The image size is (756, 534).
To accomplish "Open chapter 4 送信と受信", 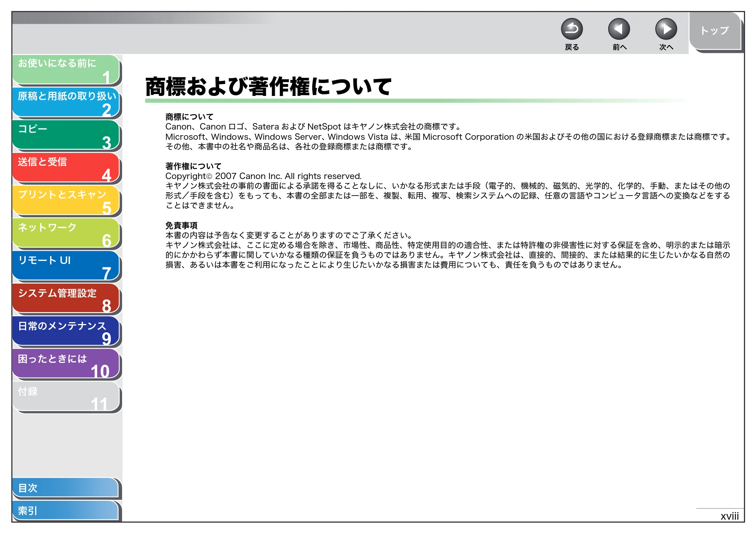I will point(66,168).
